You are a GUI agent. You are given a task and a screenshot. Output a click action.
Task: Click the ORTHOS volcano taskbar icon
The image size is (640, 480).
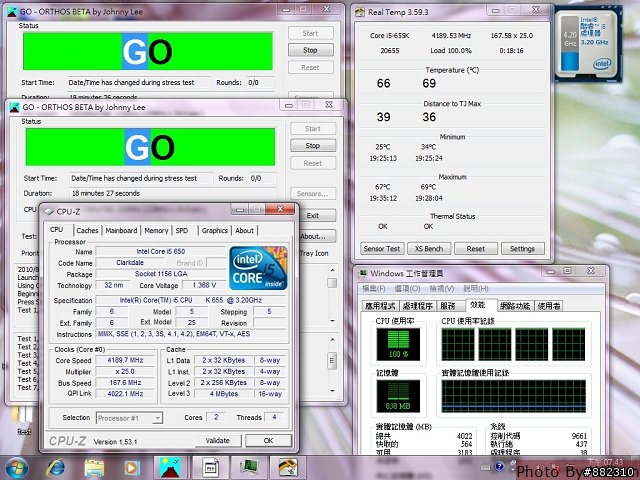click(170, 468)
